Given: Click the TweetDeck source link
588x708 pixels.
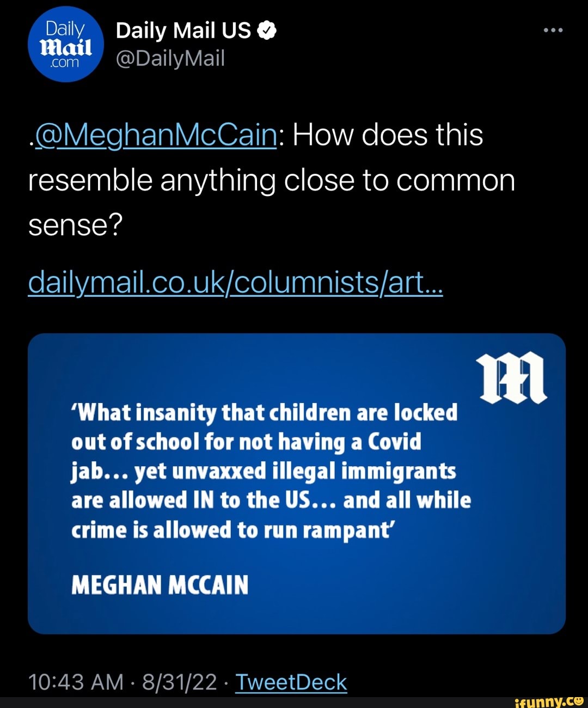Looking at the screenshot, I should 291,682.
